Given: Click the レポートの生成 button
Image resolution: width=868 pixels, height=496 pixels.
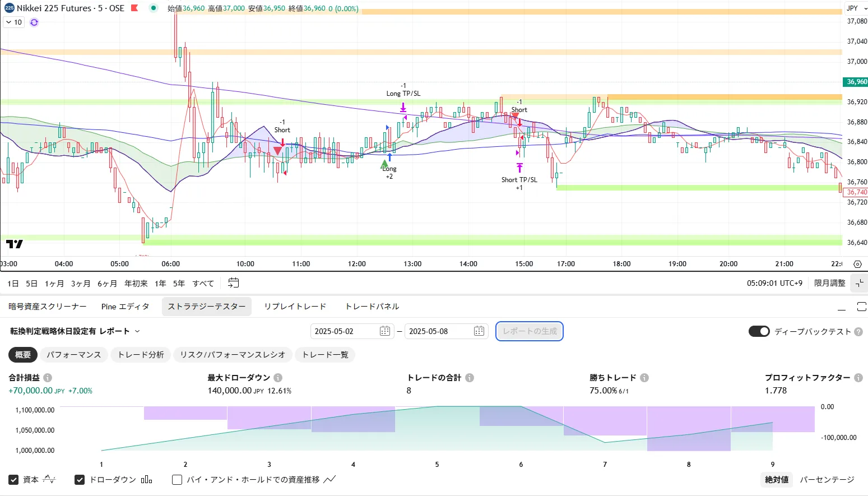Looking at the screenshot, I should [x=530, y=331].
